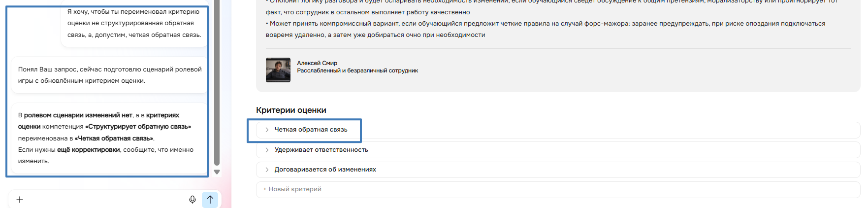The image size is (868, 208).
Task: Click the chat panel vertical scrollbar thumb
Action: click(x=217, y=83)
